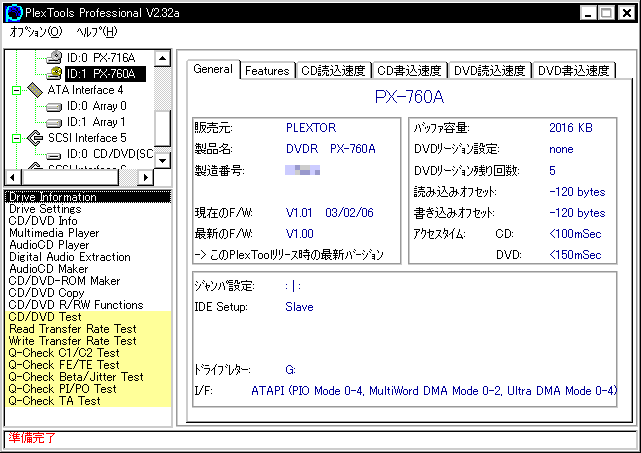
Task: Click the tree scroll right arrow
Action: click(x=146, y=177)
